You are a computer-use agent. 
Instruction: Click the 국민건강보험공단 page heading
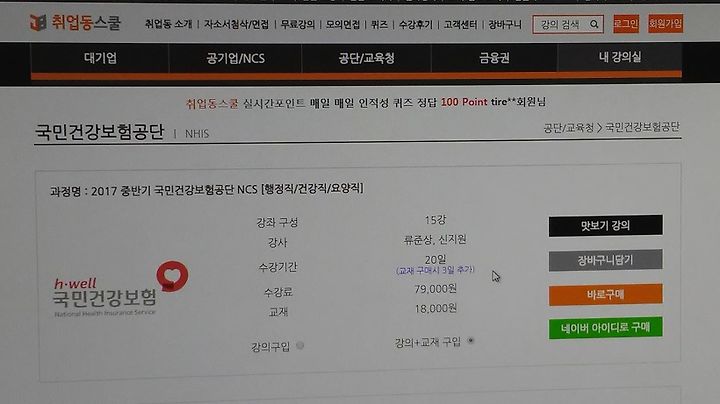click(x=99, y=132)
